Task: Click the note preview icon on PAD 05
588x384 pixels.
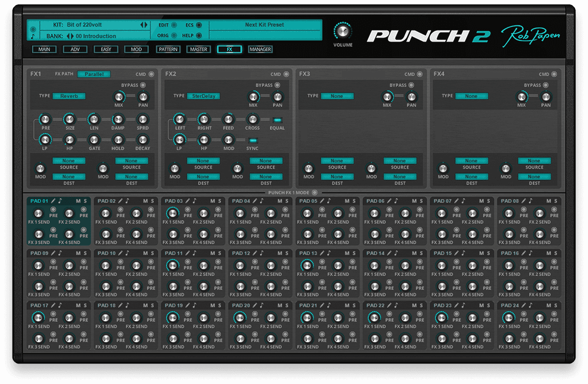Action: point(330,200)
